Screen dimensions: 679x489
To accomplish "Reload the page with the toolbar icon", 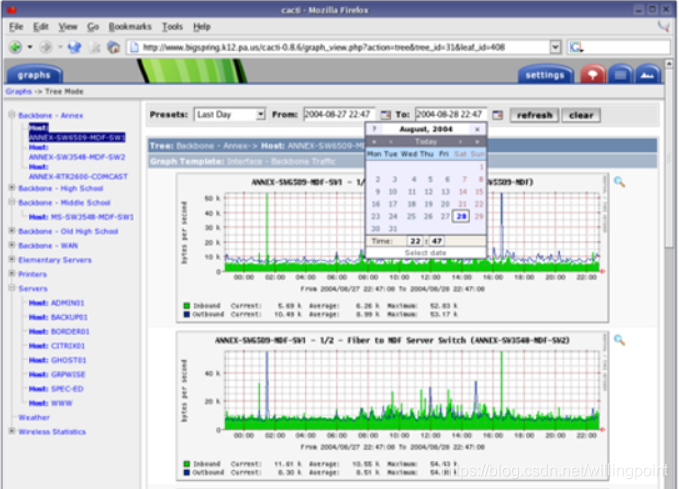I will coord(74,47).
